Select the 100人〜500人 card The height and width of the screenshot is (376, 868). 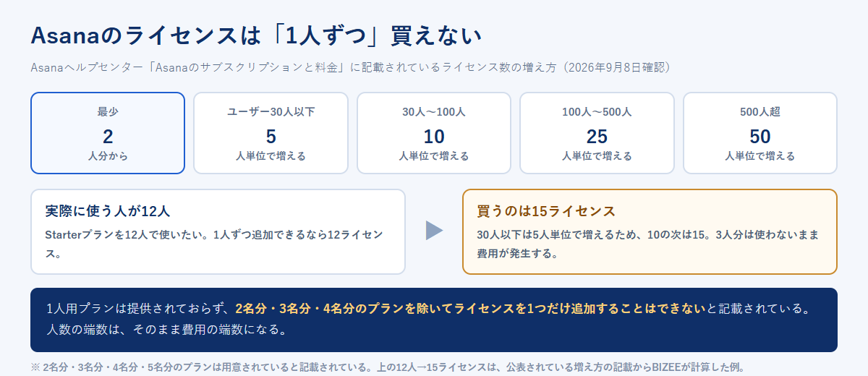(597, 133)
